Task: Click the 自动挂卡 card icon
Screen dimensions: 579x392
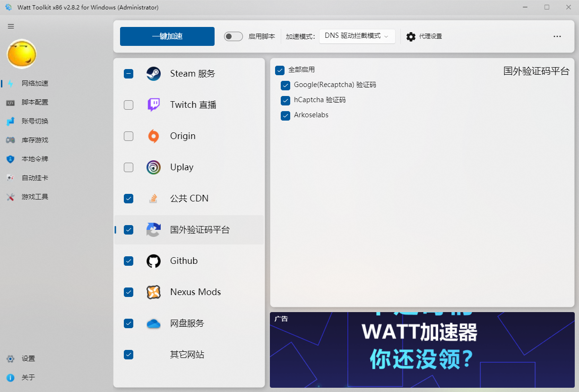Action: click(10, 178)
